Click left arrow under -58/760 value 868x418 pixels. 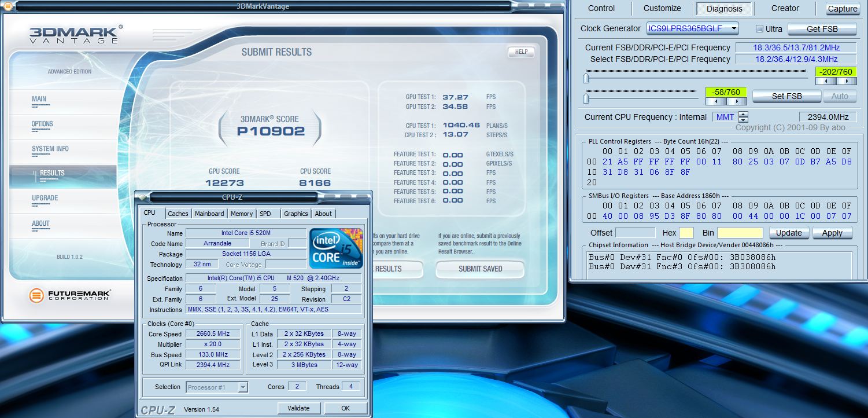click(x=716, y=101)
